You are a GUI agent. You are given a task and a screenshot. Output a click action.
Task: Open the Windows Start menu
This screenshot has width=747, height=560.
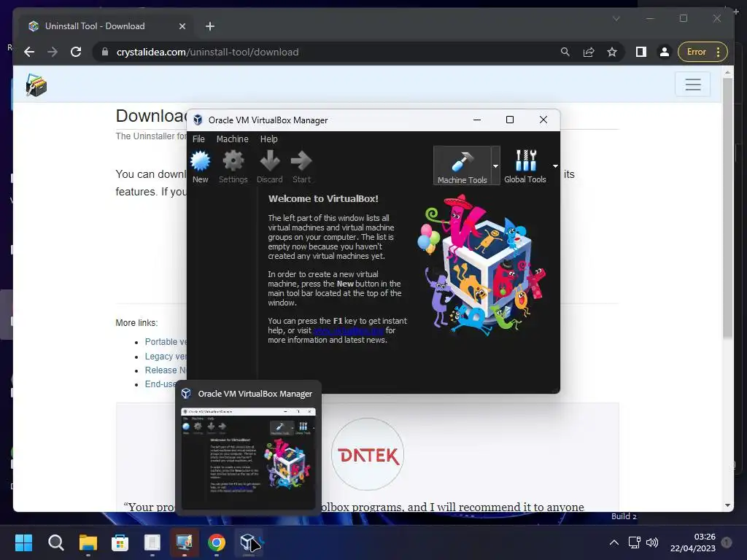[23, 542]
